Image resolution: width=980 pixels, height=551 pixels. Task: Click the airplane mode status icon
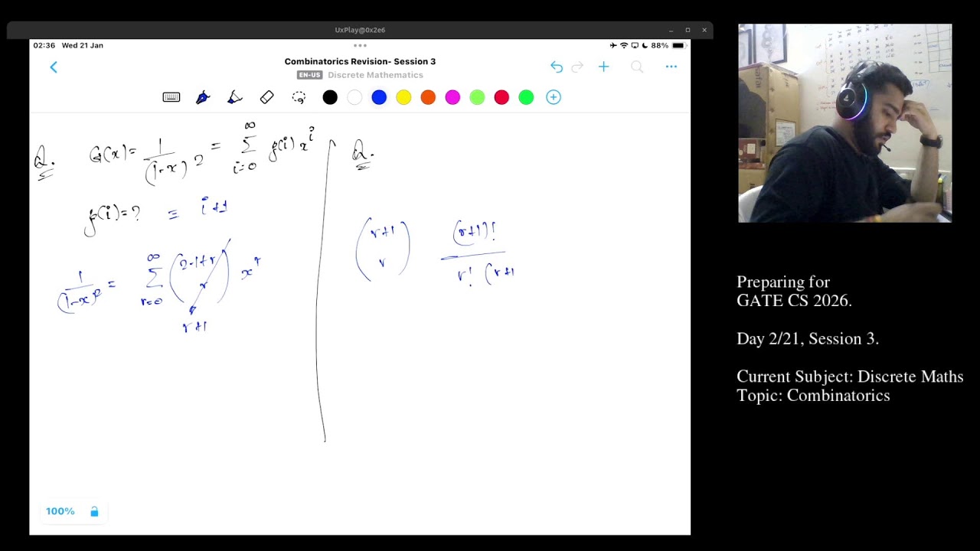(613, 45)
